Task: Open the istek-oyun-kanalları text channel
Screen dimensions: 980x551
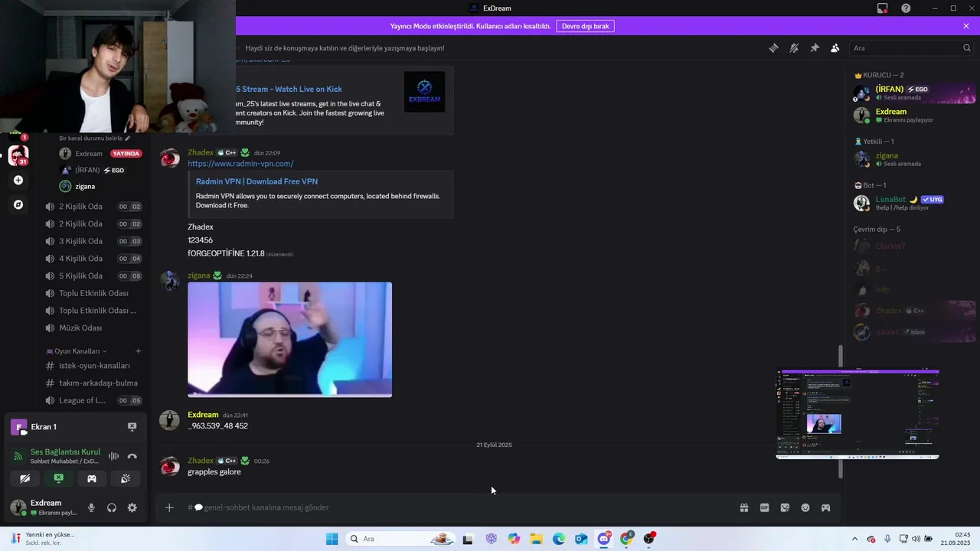Action: point(93,366)
